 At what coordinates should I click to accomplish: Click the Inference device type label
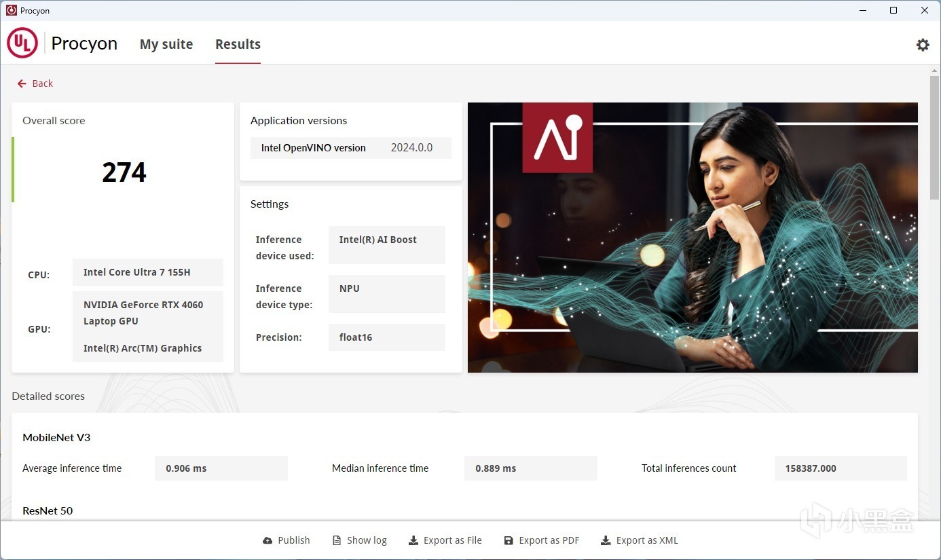(284, 297)
